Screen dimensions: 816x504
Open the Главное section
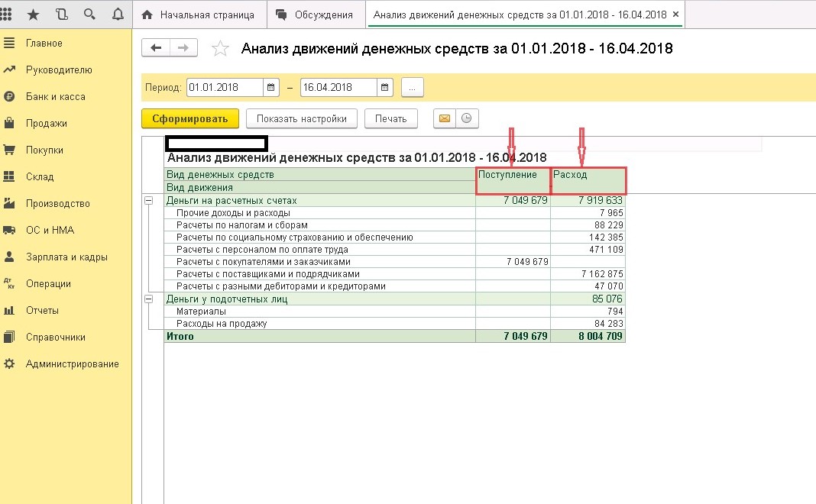click(x=44, y=44)
